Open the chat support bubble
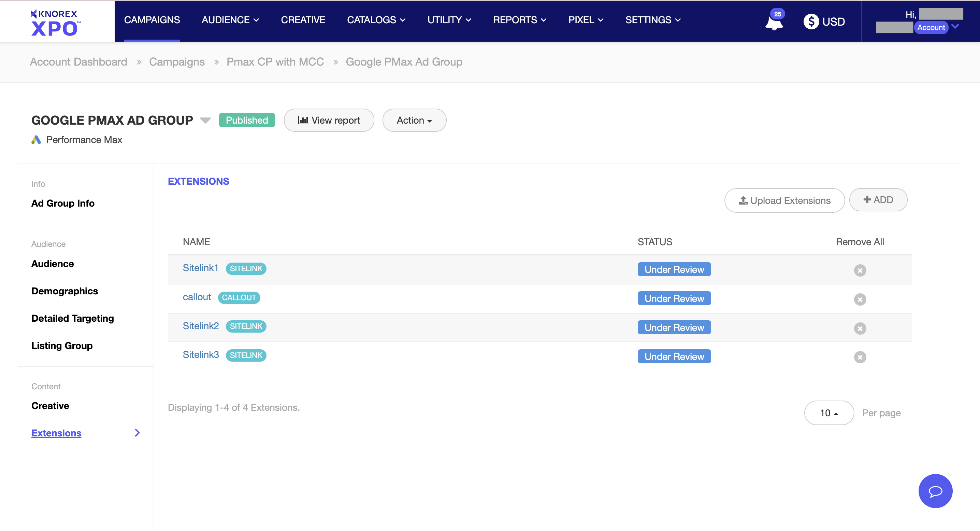The image size is (980, 531). 935,491
